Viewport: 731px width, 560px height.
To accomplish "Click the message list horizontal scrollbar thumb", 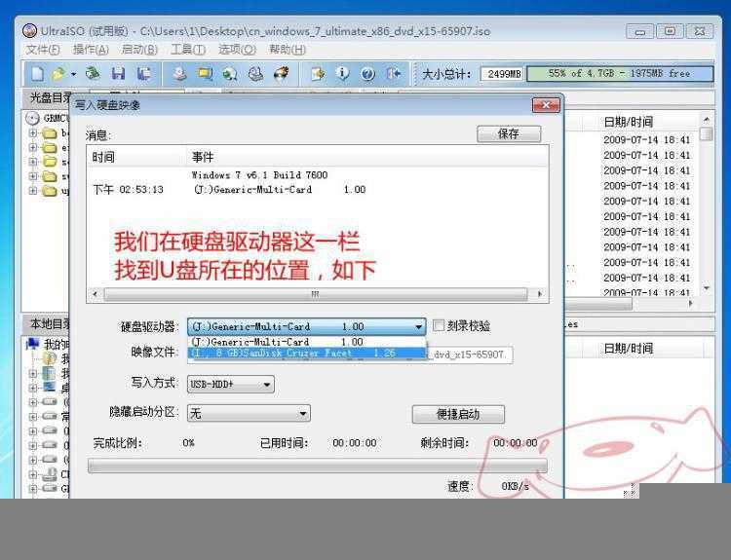I will [316, 294].
